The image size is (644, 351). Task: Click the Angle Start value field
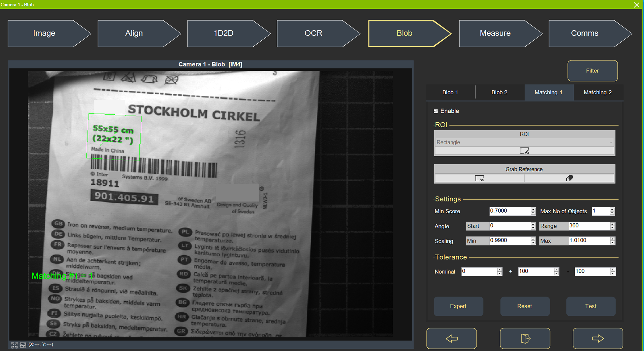tap(510, 226)
